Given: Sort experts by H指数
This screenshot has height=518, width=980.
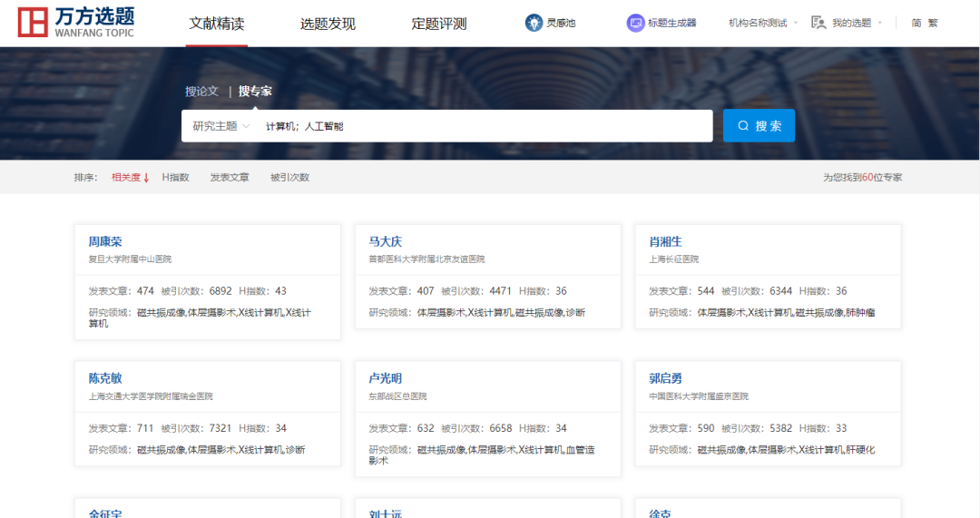Looking at the screenshot, I should (x=175, y=178).
